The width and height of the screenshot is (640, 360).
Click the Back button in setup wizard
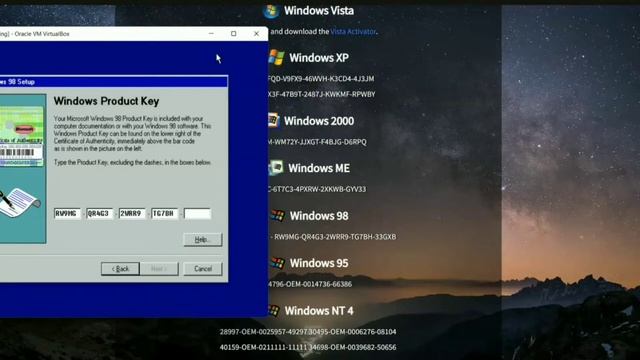point(120,269)
